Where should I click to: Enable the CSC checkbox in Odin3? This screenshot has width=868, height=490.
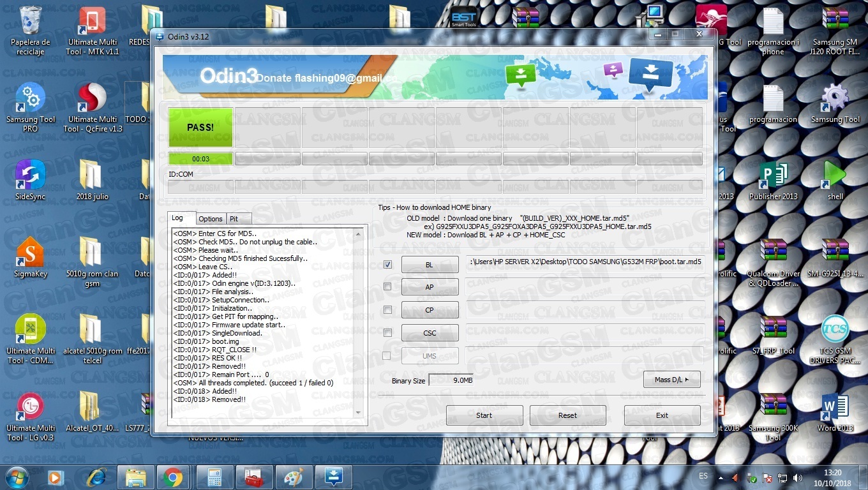pos(387,332)
